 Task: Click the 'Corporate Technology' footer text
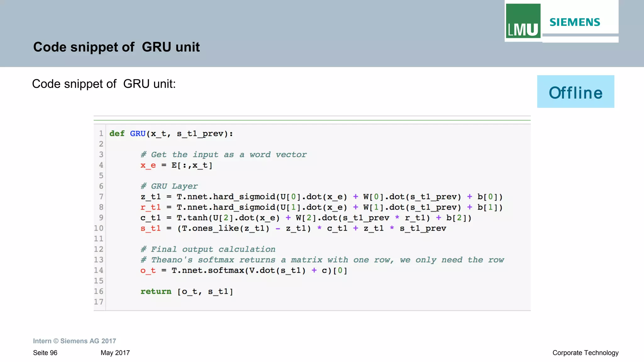point(586,353)
